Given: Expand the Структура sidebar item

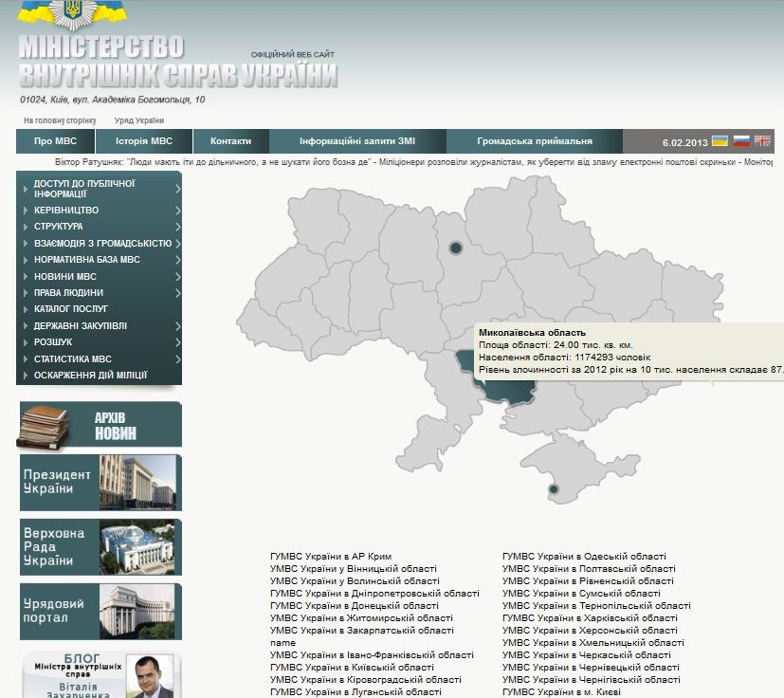Looking at the screenshot, I should [99, 227].
